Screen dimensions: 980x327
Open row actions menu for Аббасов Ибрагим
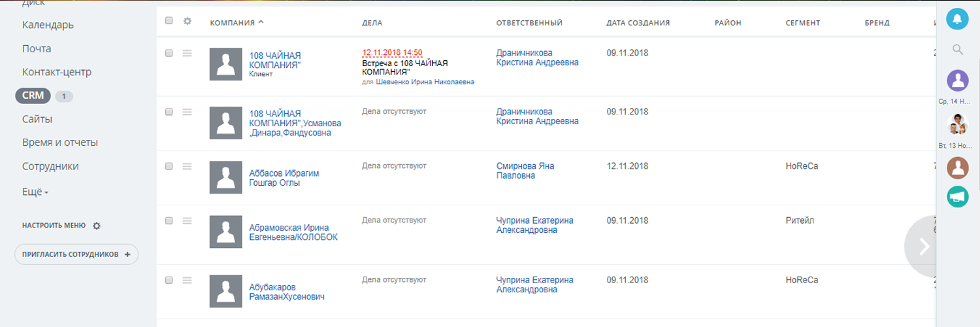click(x=187, y=167)
